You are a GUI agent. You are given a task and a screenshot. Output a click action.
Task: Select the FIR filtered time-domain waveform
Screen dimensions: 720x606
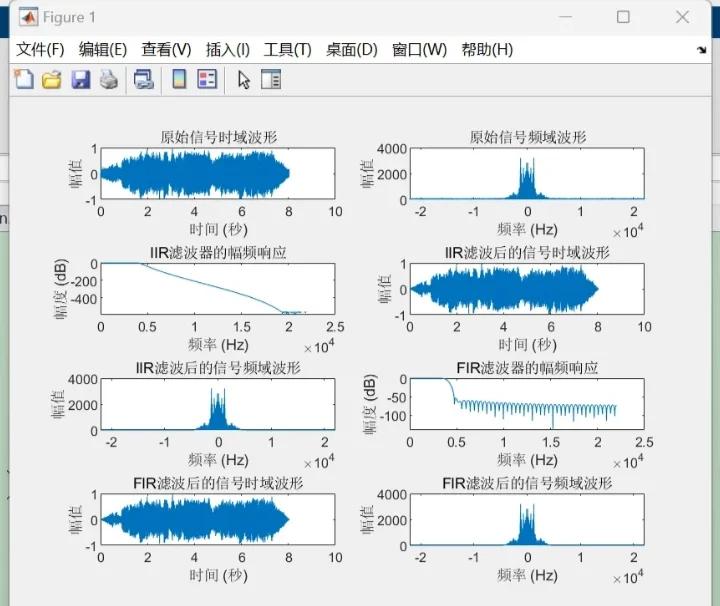[195, 520]
